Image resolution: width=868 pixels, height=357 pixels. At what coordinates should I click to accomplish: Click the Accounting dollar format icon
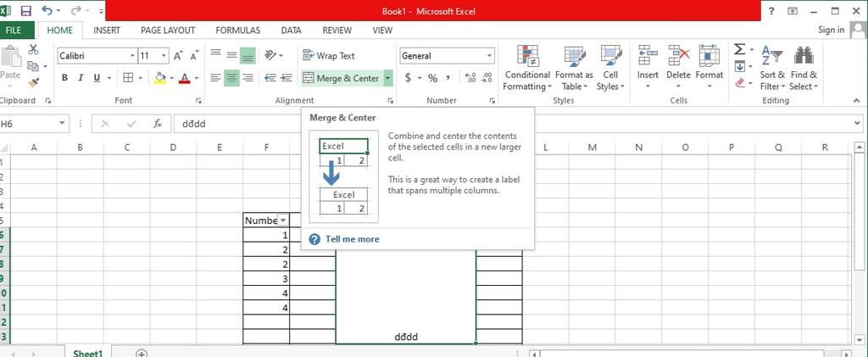(408, 78)
